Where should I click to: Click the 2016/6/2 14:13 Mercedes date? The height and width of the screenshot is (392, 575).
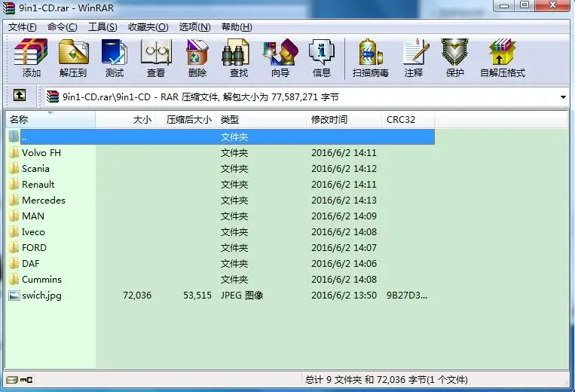click(344, 201)
